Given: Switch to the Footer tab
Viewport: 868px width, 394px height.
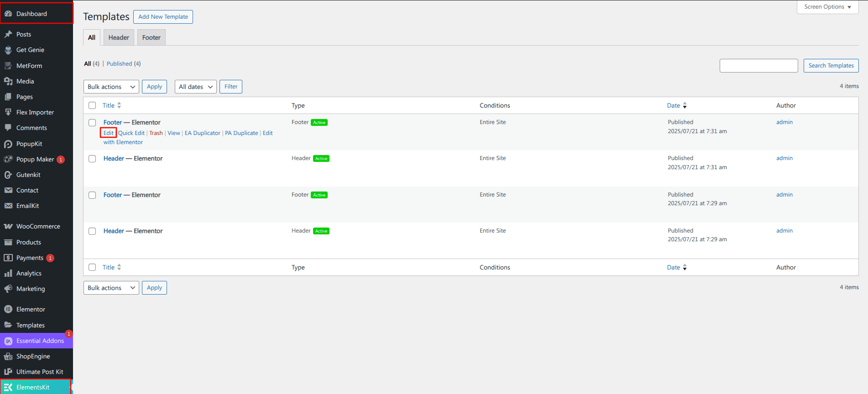Looking at the screenshot, I should 152,37.
